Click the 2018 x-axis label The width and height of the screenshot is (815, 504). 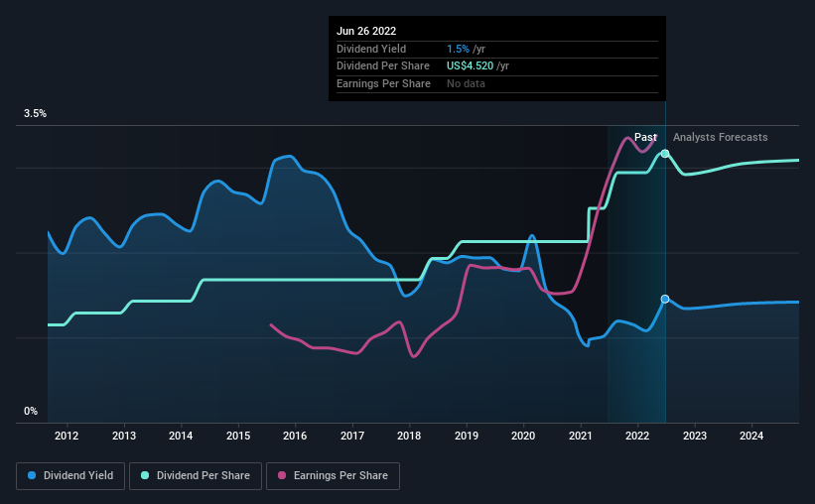click(409, 436)
